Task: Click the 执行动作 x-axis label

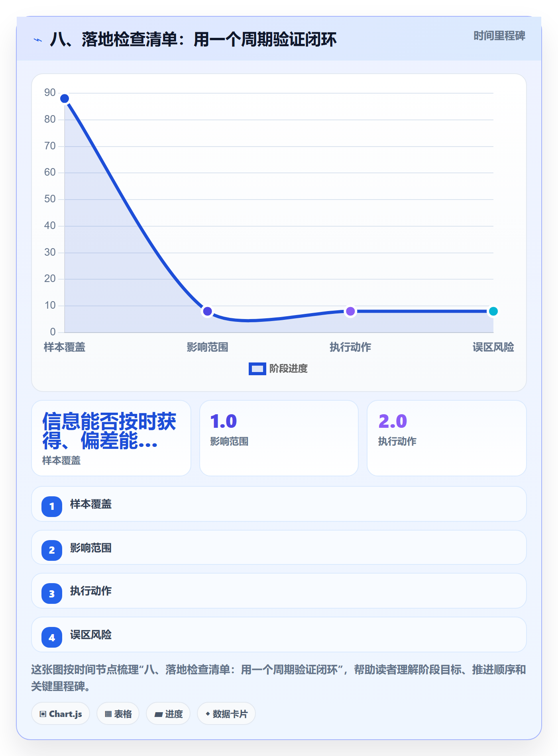Action: tap(350, 347)
